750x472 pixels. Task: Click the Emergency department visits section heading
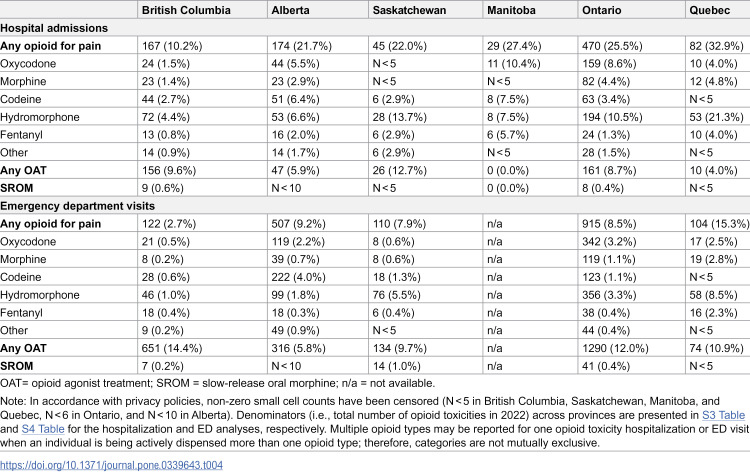tap(77, 206)
